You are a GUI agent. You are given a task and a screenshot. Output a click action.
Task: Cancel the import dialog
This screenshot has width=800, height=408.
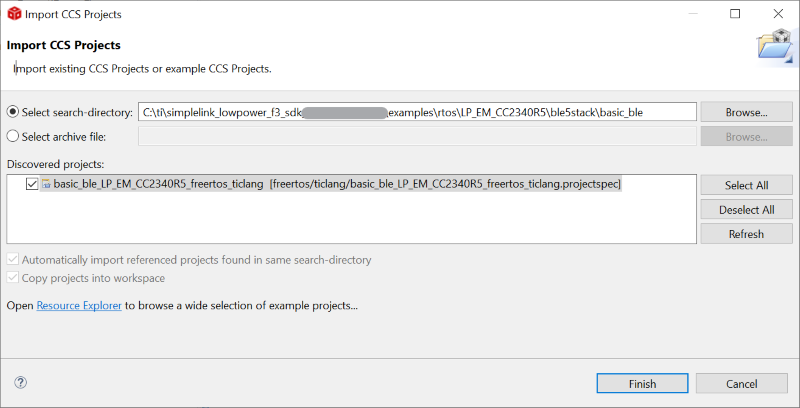click(x=741, y=384)
